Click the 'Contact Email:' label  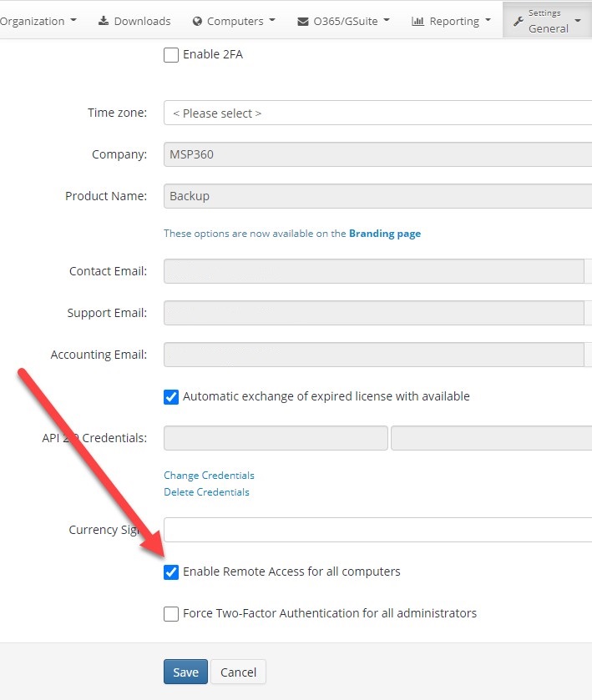[108, 271]
